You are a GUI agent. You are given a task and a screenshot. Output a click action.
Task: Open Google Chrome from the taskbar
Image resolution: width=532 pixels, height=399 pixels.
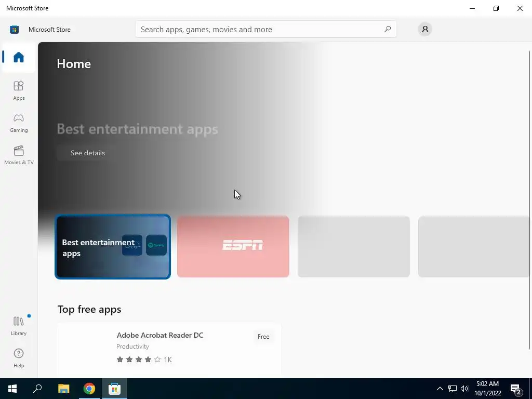tap(89, 389)
